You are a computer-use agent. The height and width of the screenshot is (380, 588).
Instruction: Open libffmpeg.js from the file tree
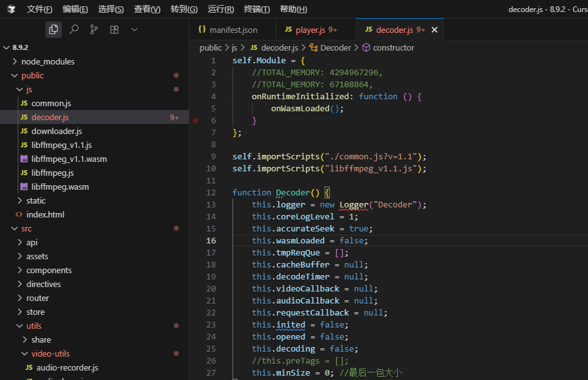click(x=95, y=173)
